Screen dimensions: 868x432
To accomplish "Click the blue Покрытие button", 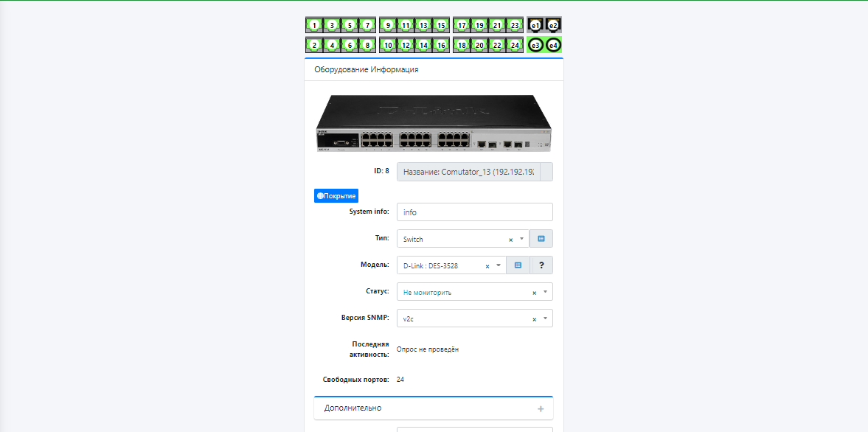I will tap(336, 196).
